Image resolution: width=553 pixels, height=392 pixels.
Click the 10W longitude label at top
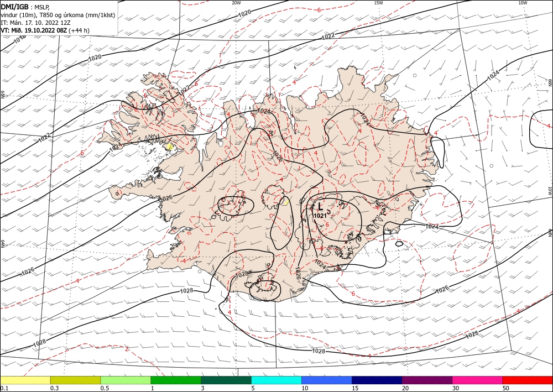[523, 3]
